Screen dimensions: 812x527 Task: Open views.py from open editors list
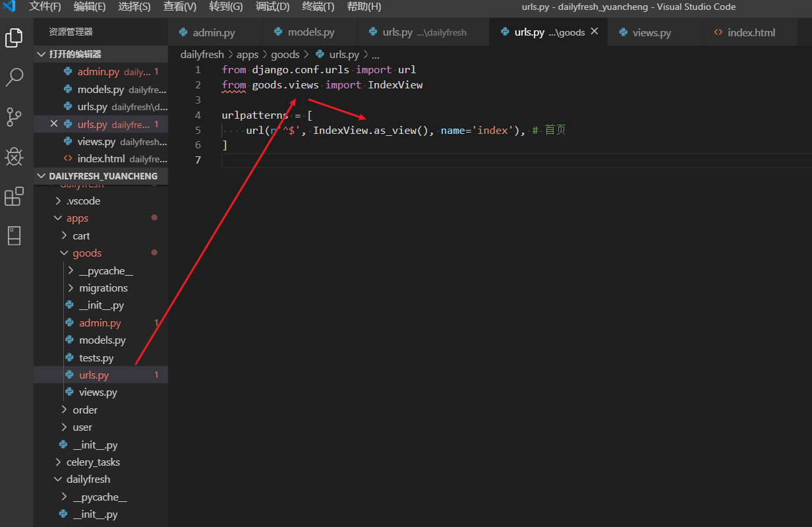101,141
